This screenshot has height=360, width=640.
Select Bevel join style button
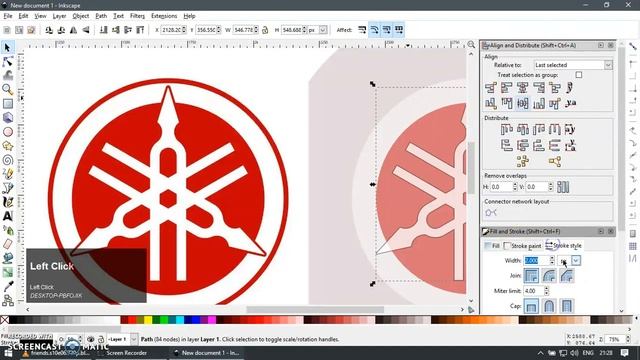click(567, 276)
